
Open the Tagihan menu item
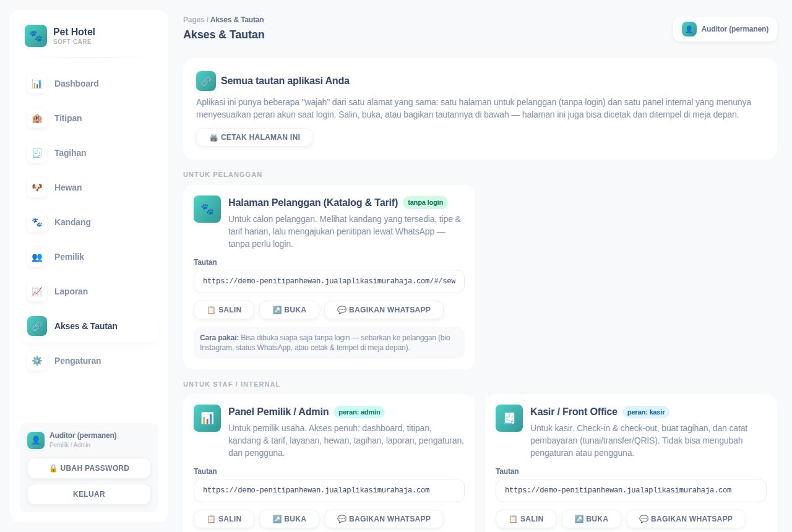[x=89, y=153]
